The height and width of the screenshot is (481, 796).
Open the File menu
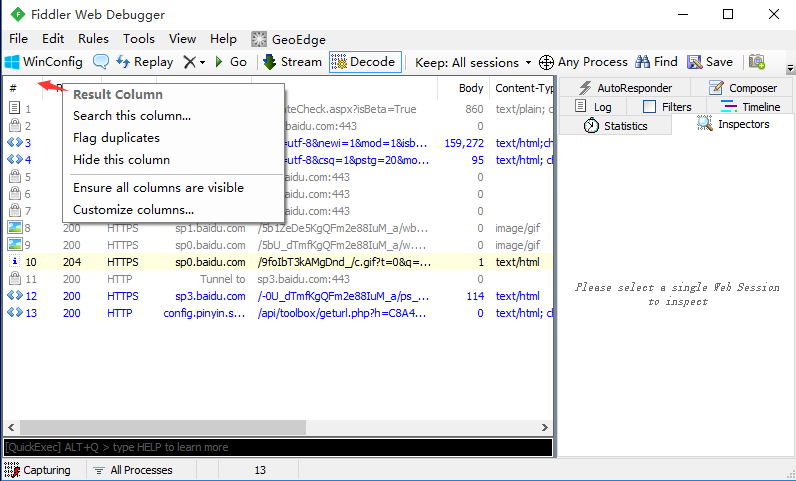point(18,39)
